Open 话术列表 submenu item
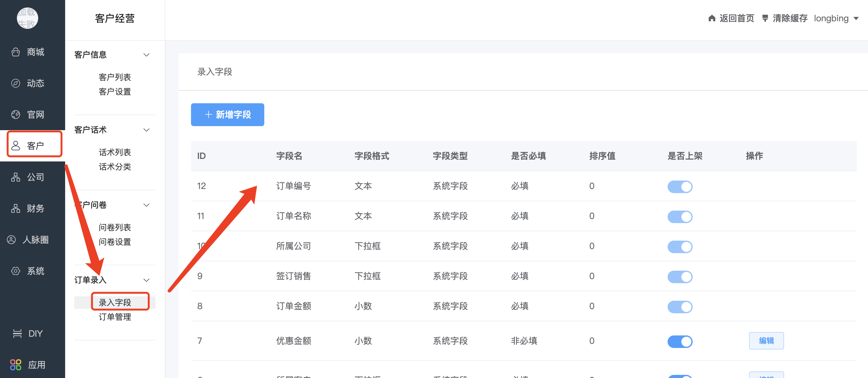Viewport: 868px width, 378px height. [x=115, y=152]
